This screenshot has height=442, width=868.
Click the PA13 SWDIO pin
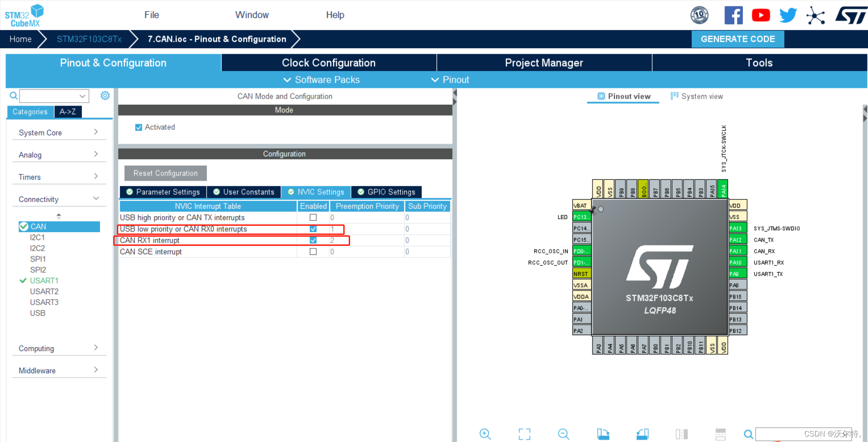click(738, 228)
